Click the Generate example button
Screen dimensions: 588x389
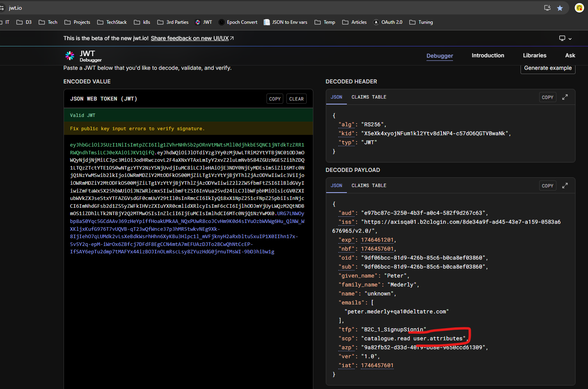(548, 68)
